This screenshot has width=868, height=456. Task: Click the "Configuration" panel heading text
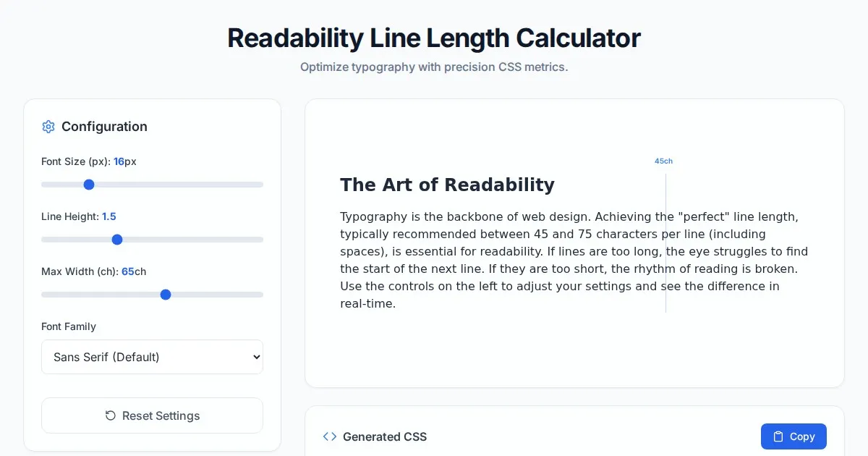(104, 127)
